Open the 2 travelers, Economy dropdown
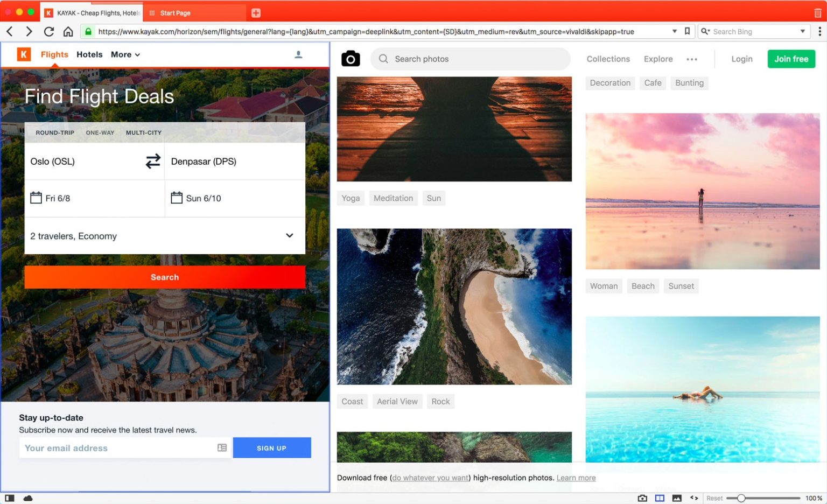Screen dimensions: 827x504 pyautogui.click(x=165, y=236)
